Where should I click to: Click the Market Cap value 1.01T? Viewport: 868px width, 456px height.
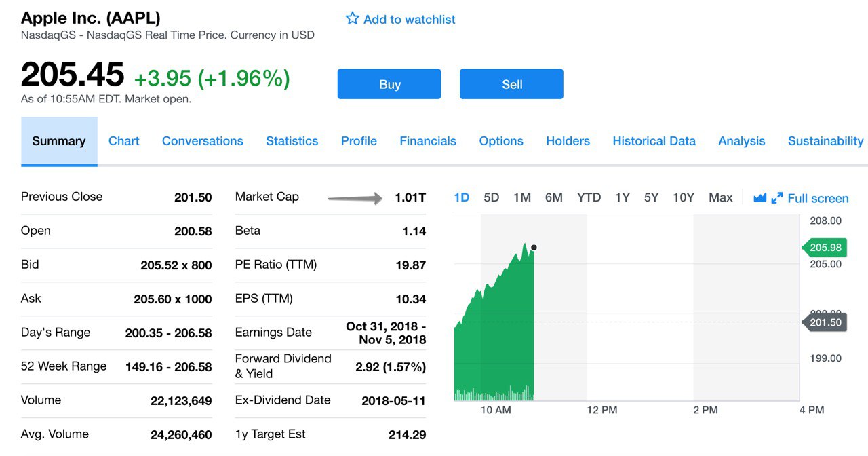pos(410,197)
